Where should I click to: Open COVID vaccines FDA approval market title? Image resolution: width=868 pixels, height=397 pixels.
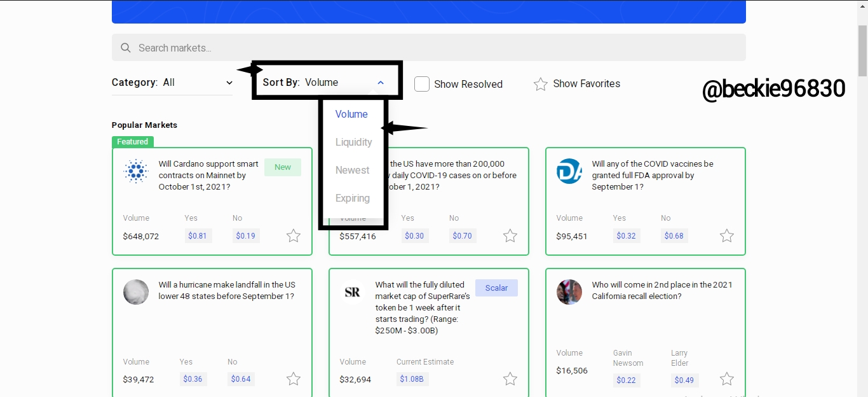pos(653,176)
